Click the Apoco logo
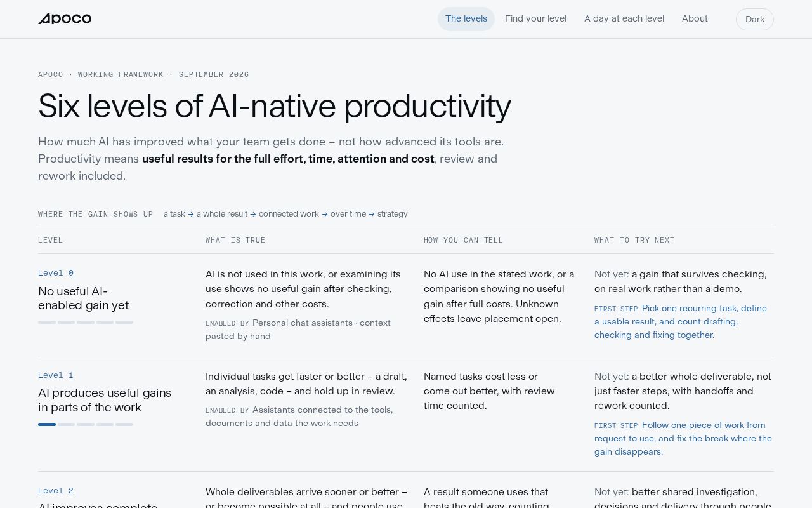812x508 pixels. pyautogui.click(x=65, y=19)
